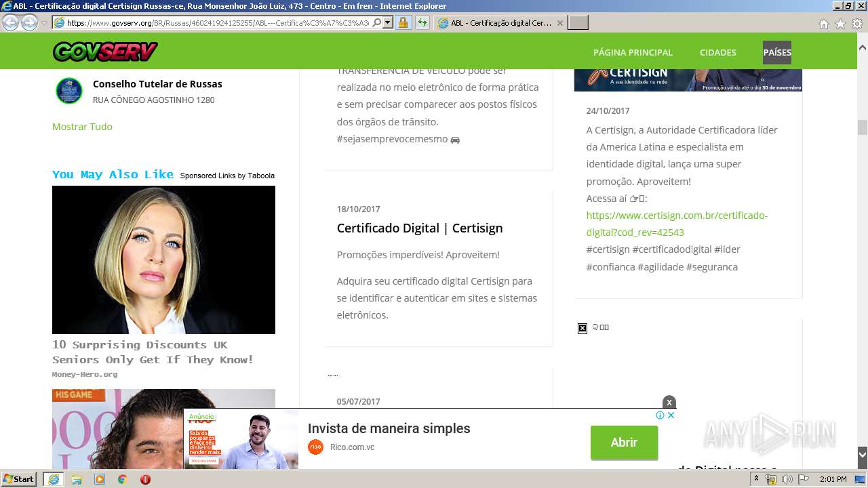Open Favorites star icon
Image resolution: width=868 pixels, height=488 pixels.
click(x=840, y=24)
